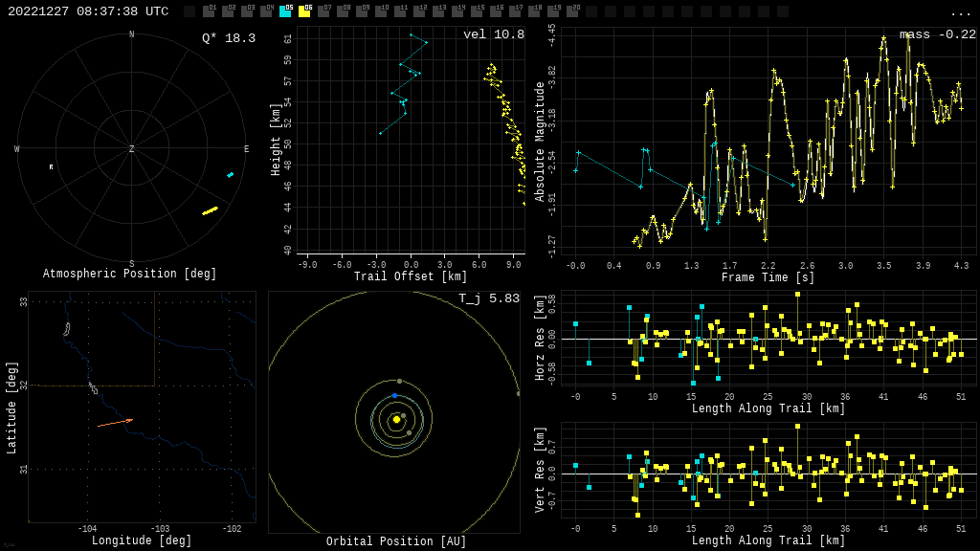Select station box 20 in top strip
The width and height of the screenshot is (980, 551).
(x=572, y=11)
